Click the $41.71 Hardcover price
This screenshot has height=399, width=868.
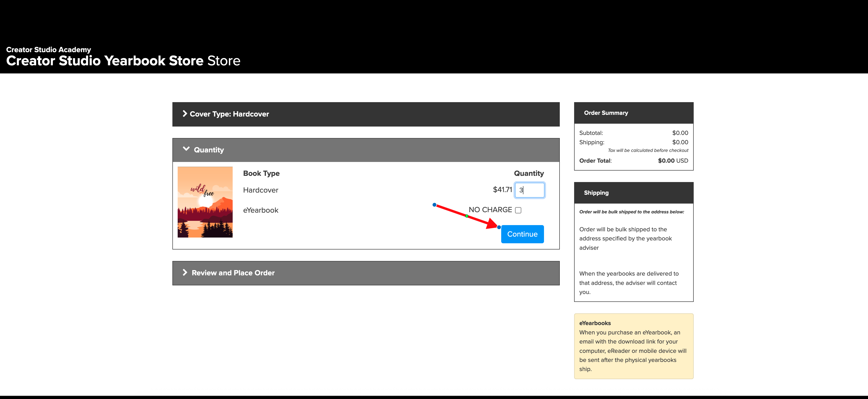coord(502,190)
